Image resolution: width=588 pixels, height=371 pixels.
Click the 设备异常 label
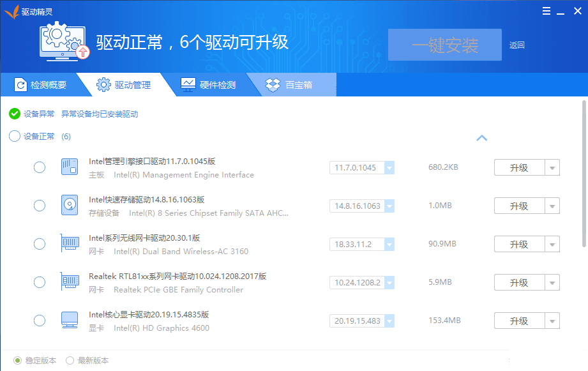(39, 114)
